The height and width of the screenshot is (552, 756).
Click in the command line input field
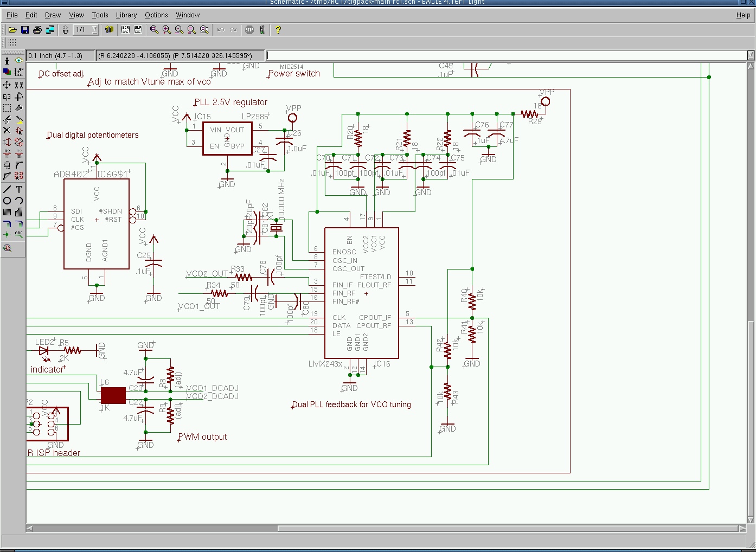coord(505,55)
